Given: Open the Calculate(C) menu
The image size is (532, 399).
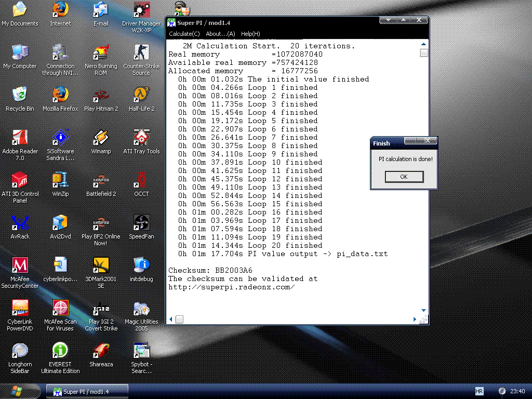Looking at the screenshot, I should click(x=184, y=34).
